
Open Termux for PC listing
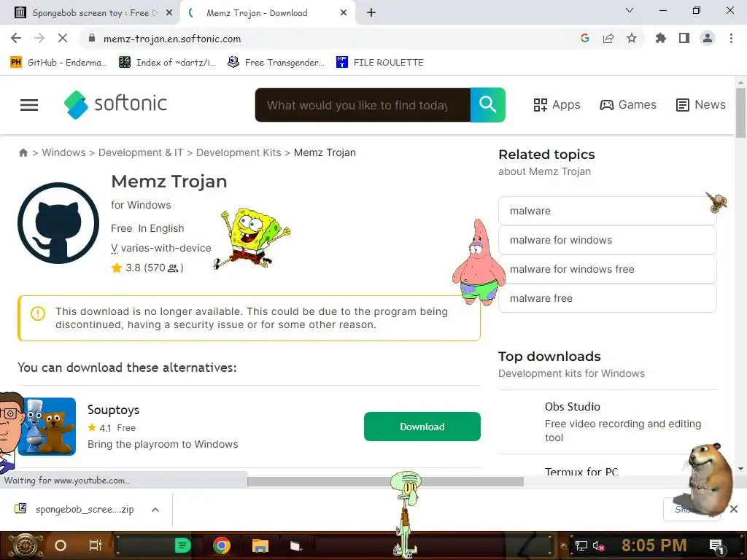(581, 472)
